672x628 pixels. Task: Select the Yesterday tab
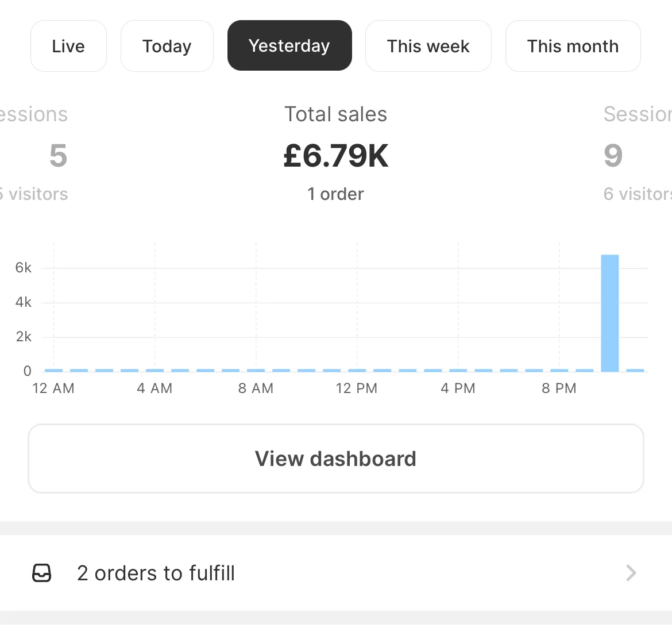(289, 46)
